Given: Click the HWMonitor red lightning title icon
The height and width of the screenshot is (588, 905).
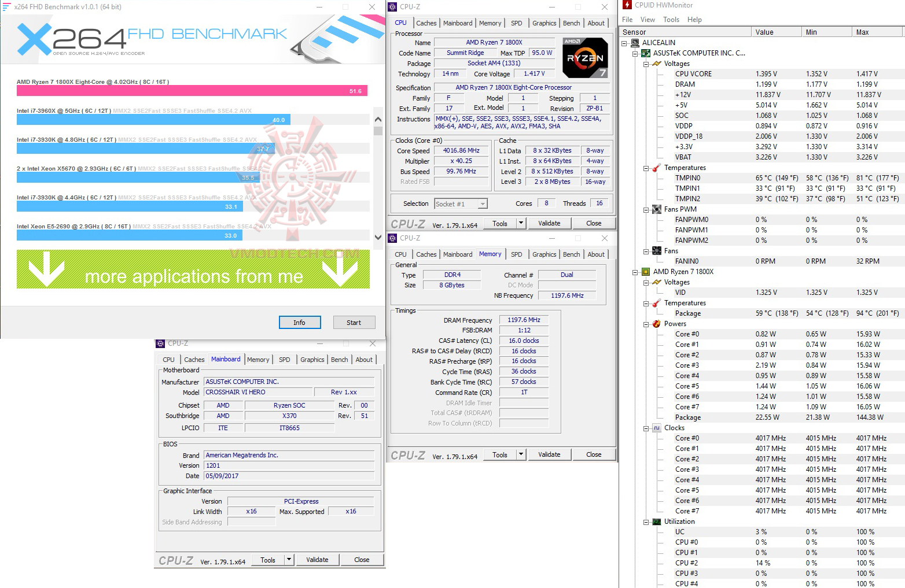Looking at the screenshot, I should point(627,5).
